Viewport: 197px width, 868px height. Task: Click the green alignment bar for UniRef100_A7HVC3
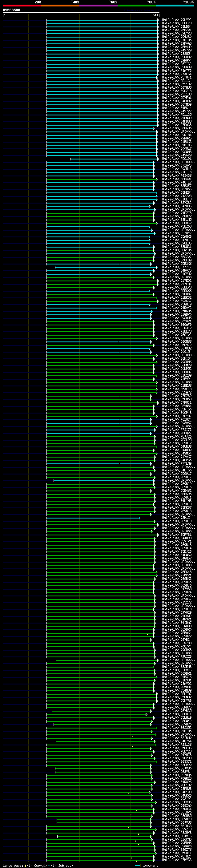tap(100, 860)
